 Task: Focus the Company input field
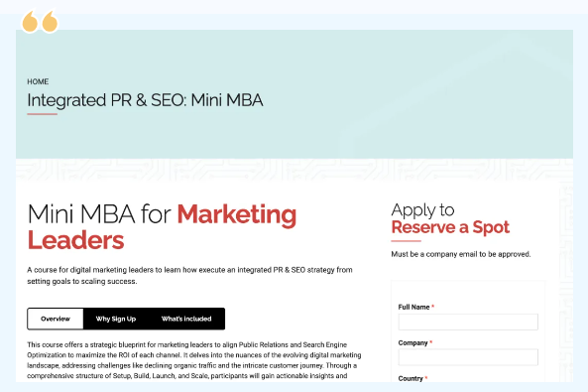click(468, 357)
